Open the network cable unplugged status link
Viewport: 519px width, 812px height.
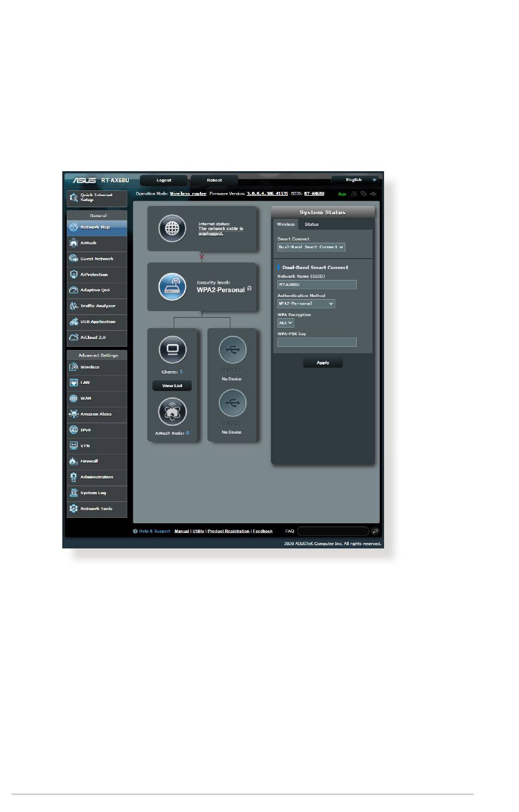pos(221,231)
